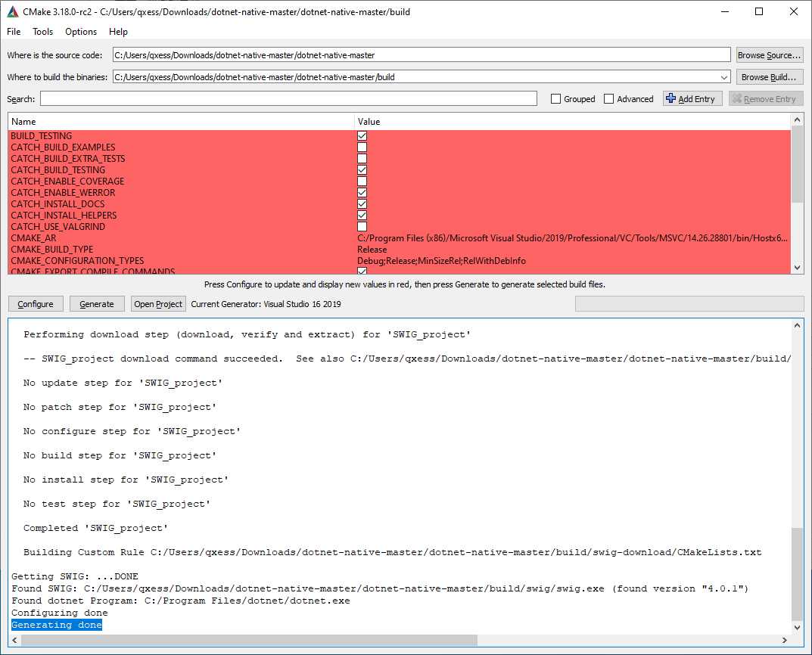Enable CATCH_BUILD_EXAMPLES checkbox

(x=362, y=147)
